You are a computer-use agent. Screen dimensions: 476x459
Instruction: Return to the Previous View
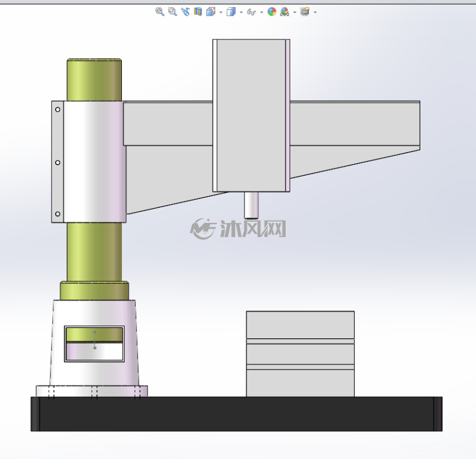point(185,12)
